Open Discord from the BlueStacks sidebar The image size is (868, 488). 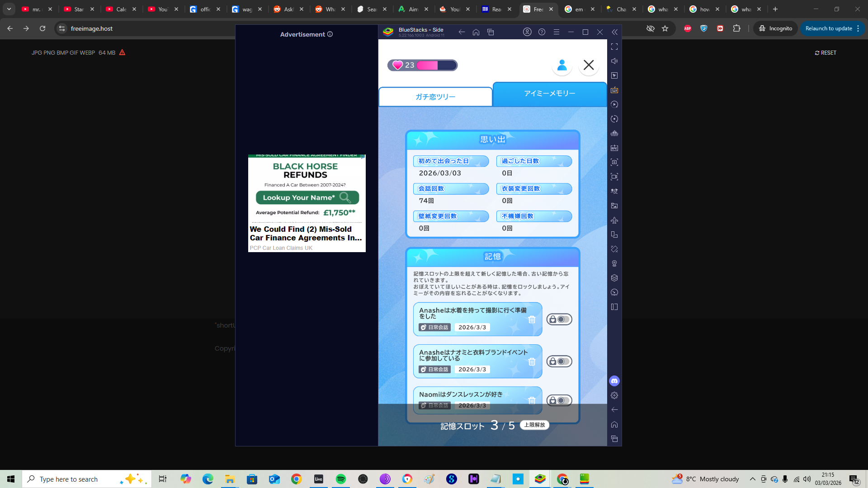[614, 381]
